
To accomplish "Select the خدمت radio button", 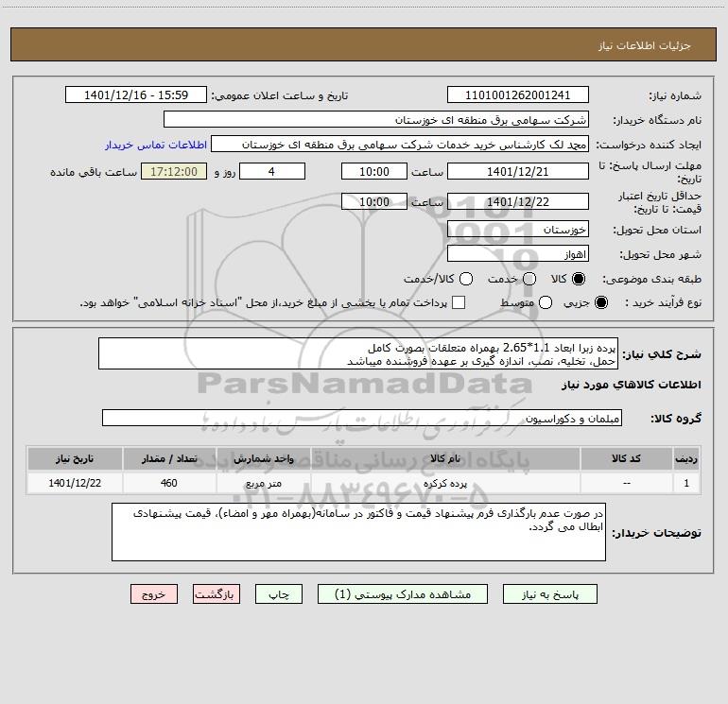I will (x=529, y=279).
